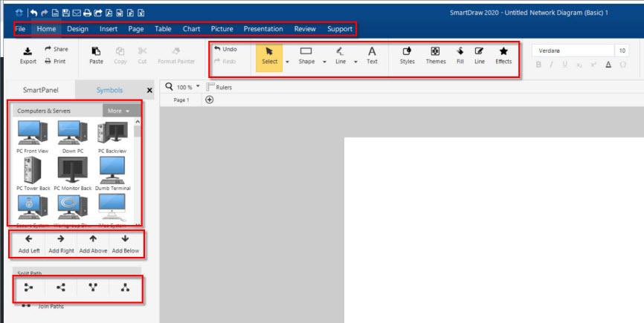Select the Dumb Terminal symbol
The image size is (644, 323).
(112, 174)
